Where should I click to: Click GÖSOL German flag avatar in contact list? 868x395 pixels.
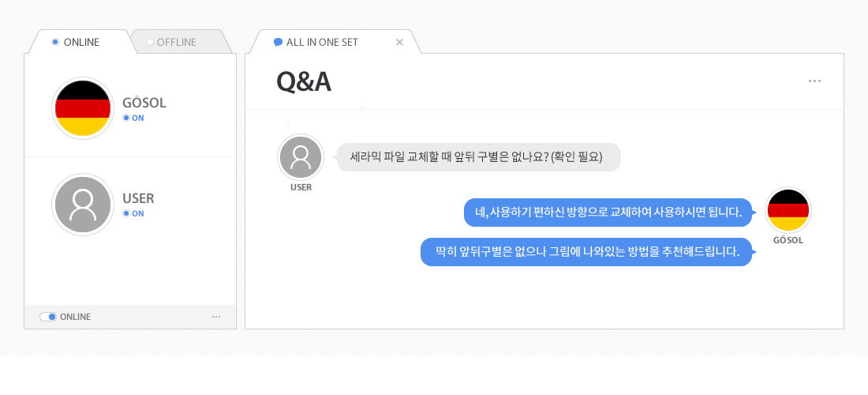(82, 108)
